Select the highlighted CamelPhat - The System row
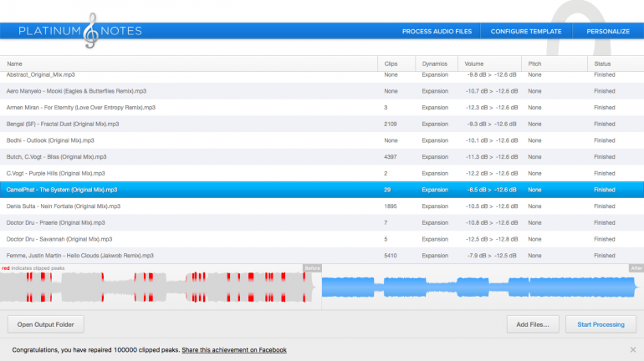Viewport: 644px width, 361px height. [322, 190]
